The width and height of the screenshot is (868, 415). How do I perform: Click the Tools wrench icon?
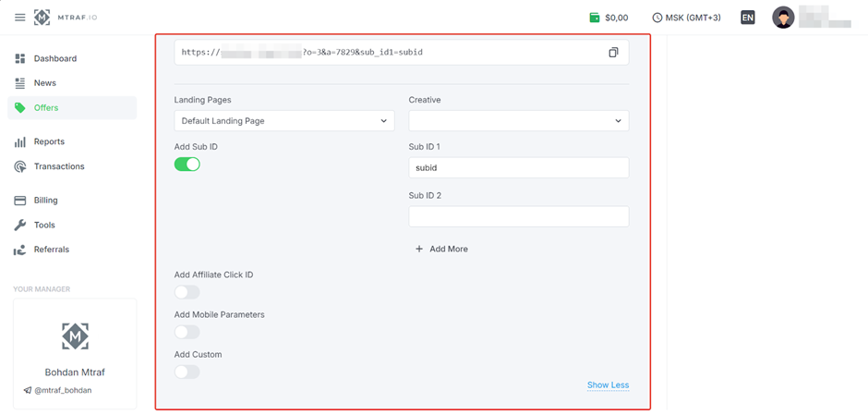click(20, 226)
